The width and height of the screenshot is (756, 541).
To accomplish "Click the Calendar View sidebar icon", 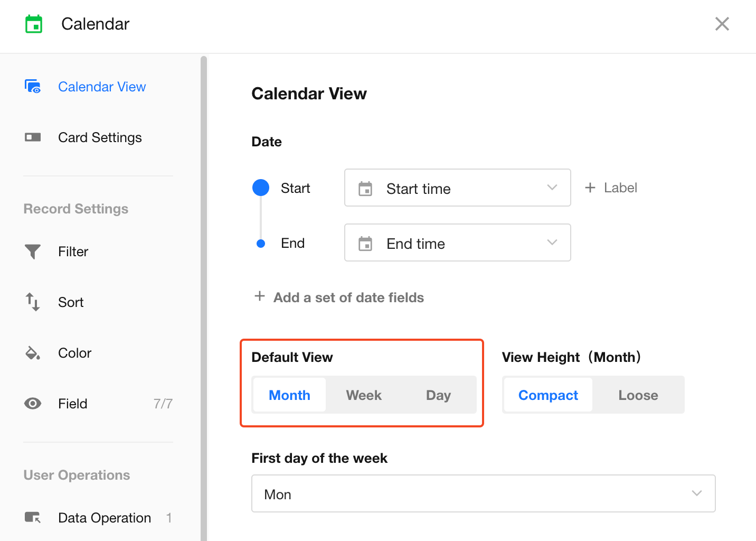I will click(33, 87).
